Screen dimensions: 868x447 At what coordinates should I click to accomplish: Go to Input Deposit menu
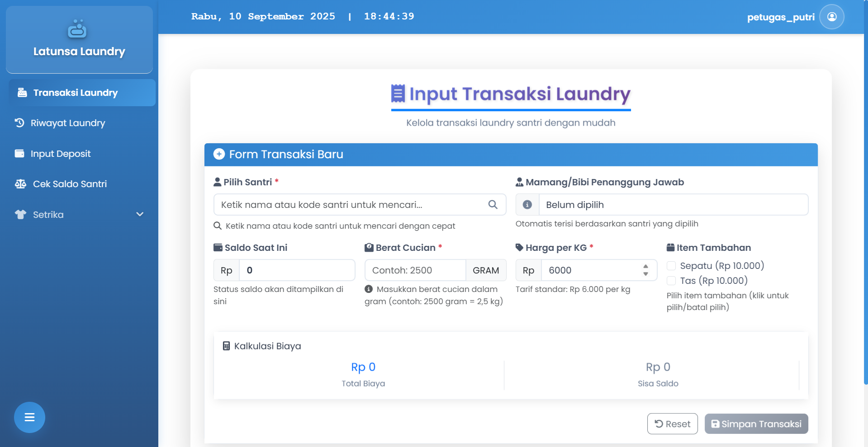pyautogui.click(x=61, y=154)
